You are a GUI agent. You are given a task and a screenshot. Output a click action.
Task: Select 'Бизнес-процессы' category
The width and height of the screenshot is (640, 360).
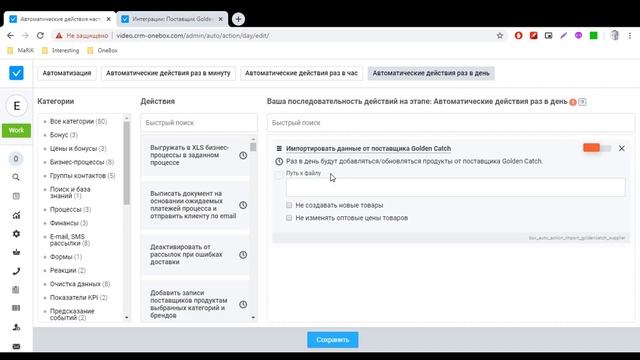pos(82,162)
